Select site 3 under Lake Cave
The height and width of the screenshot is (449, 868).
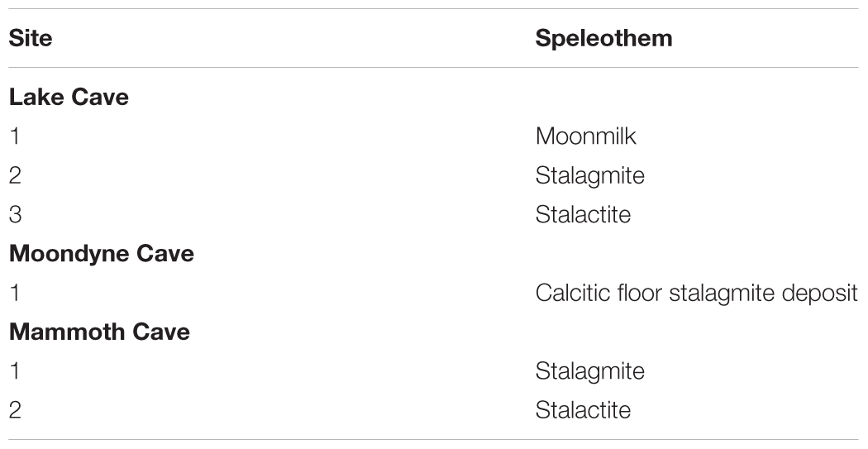point(15,214)
